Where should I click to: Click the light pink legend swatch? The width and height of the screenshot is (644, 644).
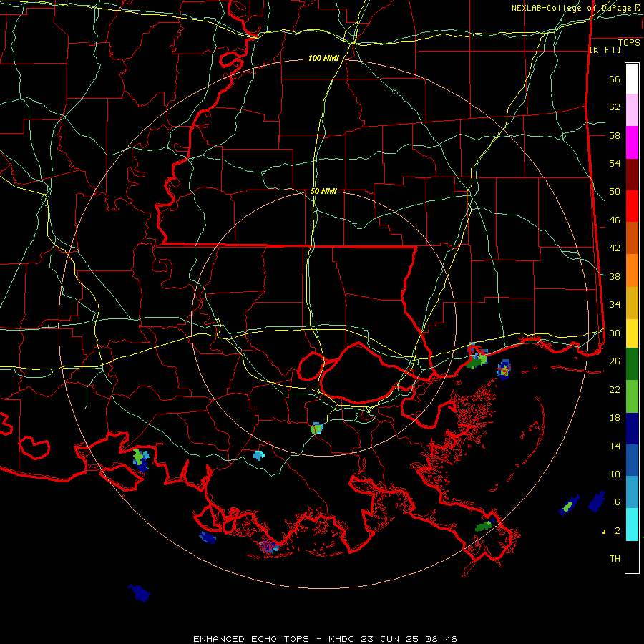[632, 110]
